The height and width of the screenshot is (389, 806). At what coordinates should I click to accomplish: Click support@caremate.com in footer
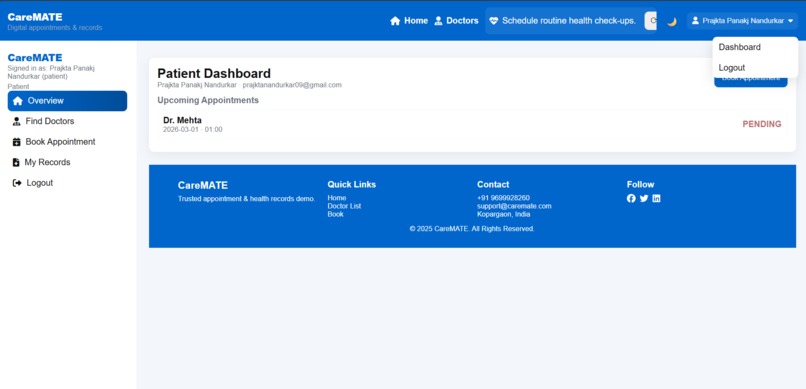pos(514,206)
